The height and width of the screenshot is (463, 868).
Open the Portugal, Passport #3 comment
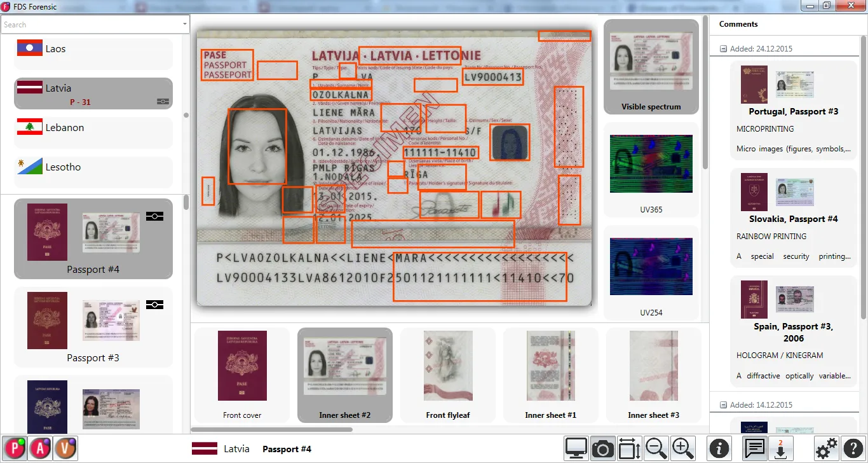pyautogui.click(x=793, y=111)
